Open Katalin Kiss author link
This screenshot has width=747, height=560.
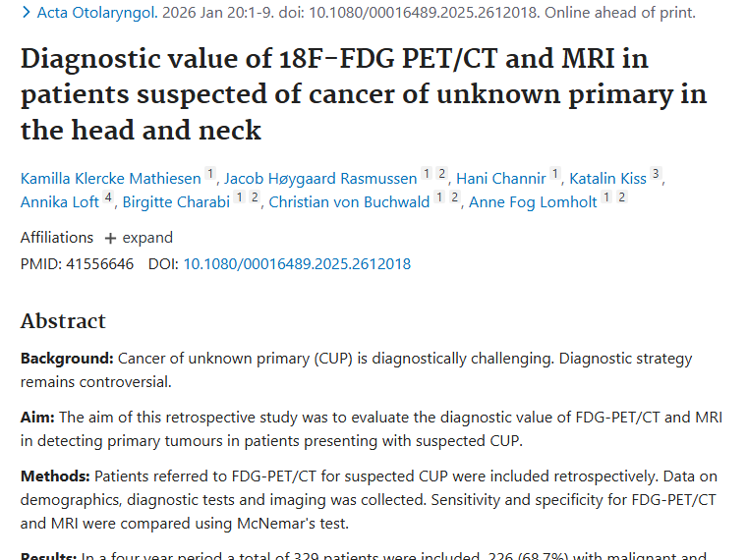(x=608, y=178)
